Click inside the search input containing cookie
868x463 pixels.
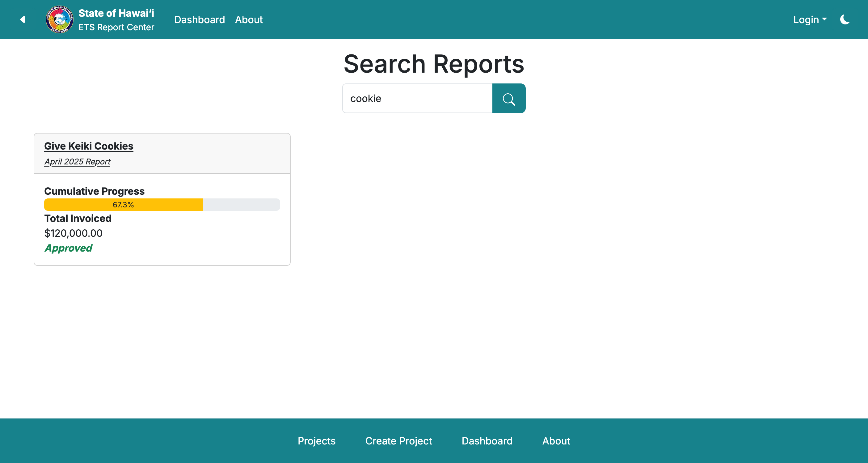[417, 98]
